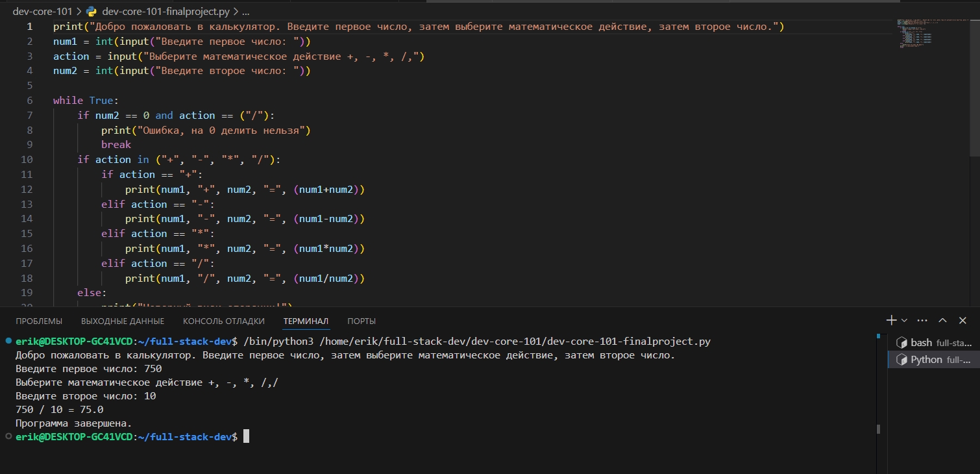Click the dev-core-101 breadcrumb folder
Viewport: 980px width, 474px height.
tap(42, 11)
